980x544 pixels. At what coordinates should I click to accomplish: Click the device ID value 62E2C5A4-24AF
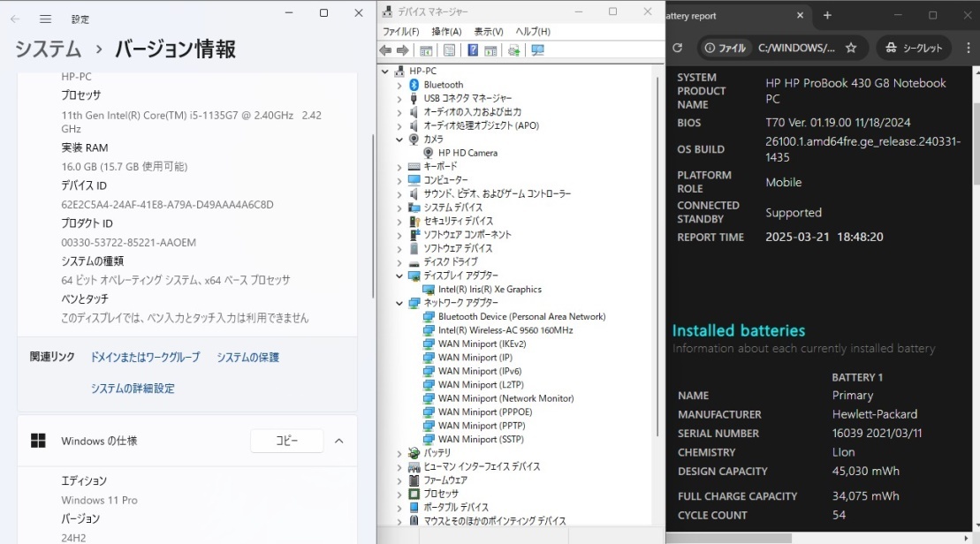pyautogui.click(x=168, y=205)
